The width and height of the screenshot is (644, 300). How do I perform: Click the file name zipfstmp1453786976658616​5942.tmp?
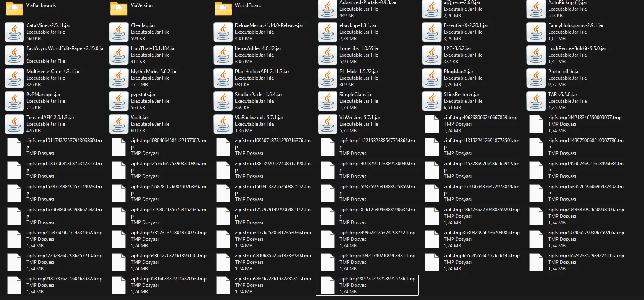[482, 166]
